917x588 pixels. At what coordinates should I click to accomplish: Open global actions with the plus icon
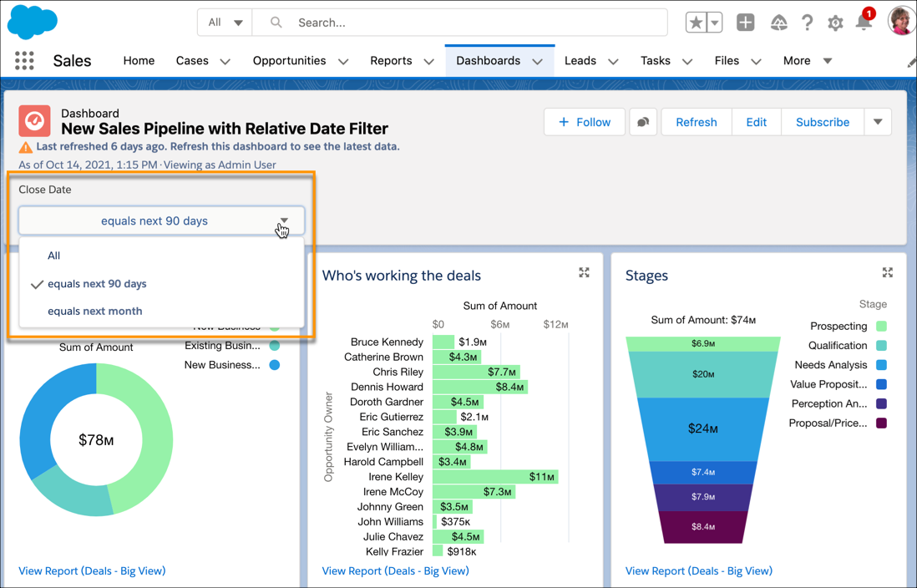click(x=745, y=23)
